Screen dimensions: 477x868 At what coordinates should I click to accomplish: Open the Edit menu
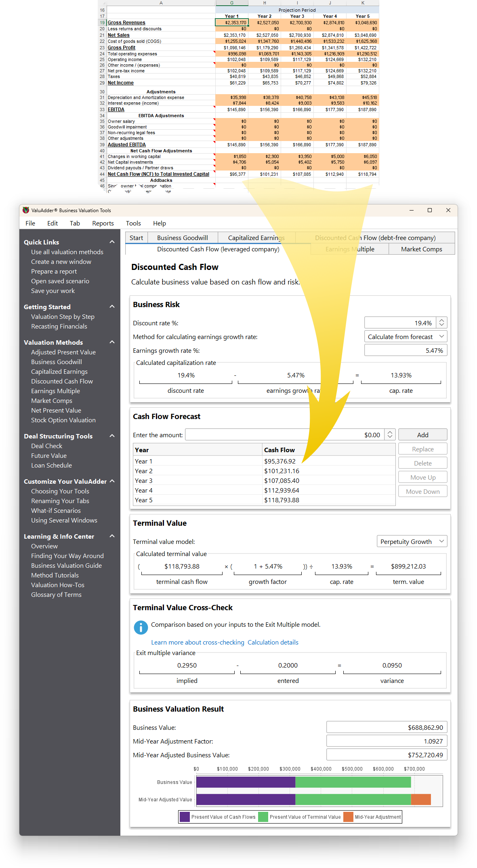53,223
